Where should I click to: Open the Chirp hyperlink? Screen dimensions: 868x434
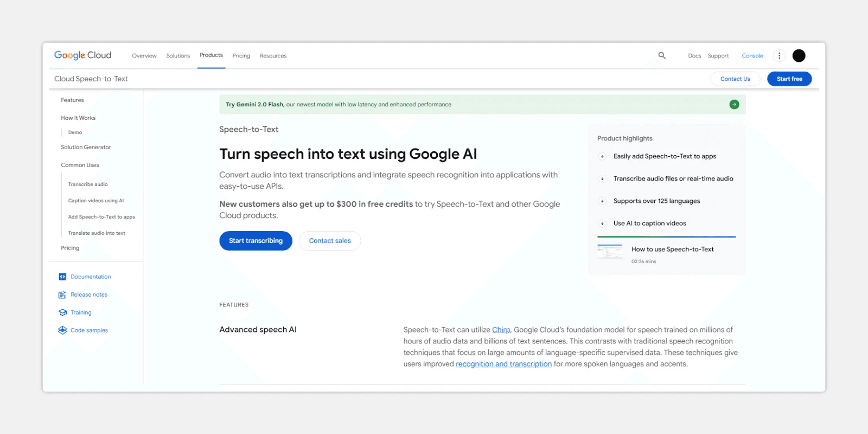pyautogui.click(x=501, y=330)
